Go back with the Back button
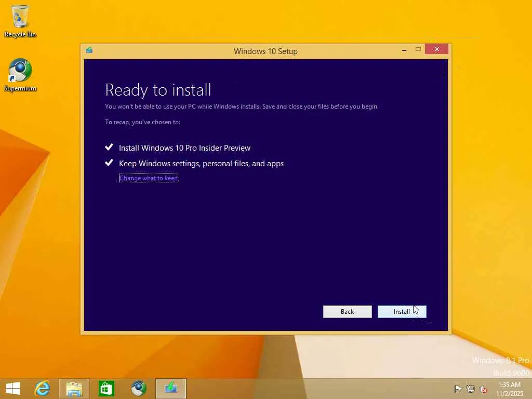532x399 pixels. coord(347,312)
